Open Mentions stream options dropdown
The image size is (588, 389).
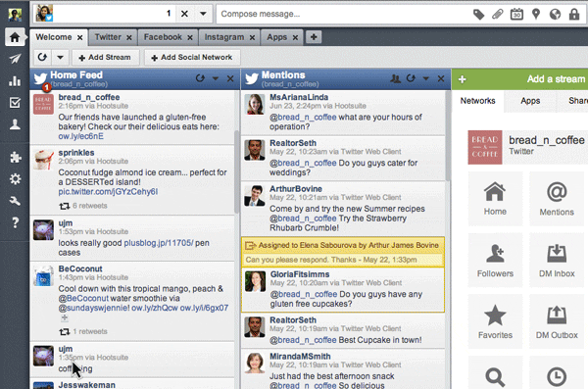tap(425, 78)
